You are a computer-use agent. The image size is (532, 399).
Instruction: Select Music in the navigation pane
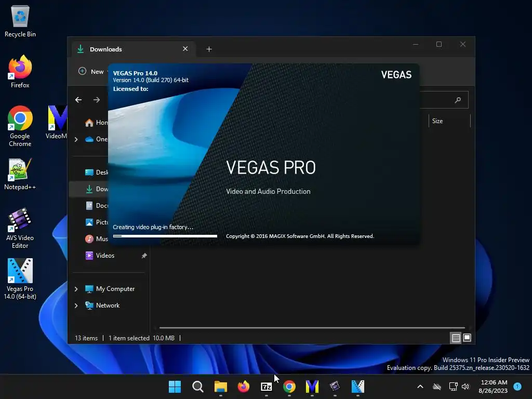point(96,239)
